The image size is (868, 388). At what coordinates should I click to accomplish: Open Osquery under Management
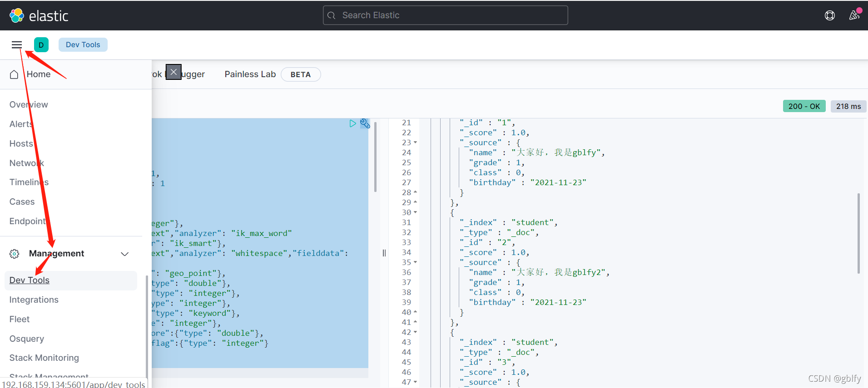27,339
